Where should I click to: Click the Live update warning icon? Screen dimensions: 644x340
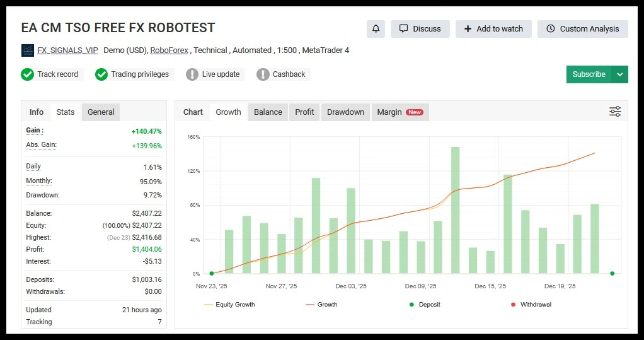[x=192, y=74]
